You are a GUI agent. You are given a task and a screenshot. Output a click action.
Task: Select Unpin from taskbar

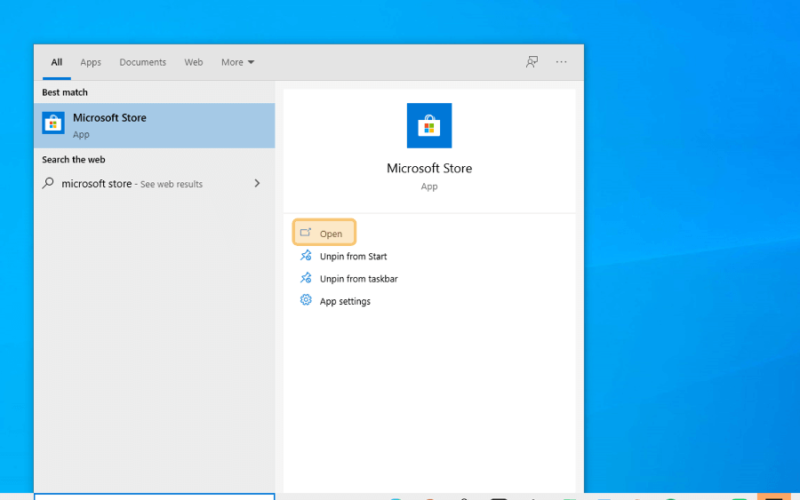[359, 279]
